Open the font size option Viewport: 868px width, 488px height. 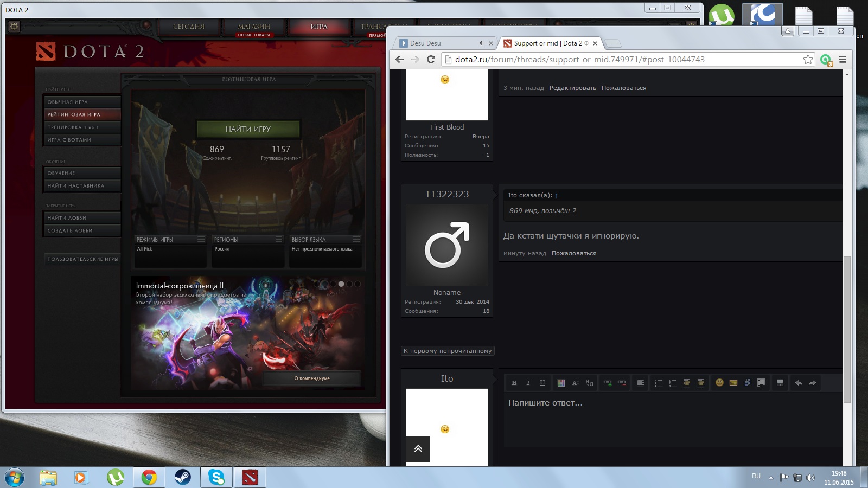(576, 383)
